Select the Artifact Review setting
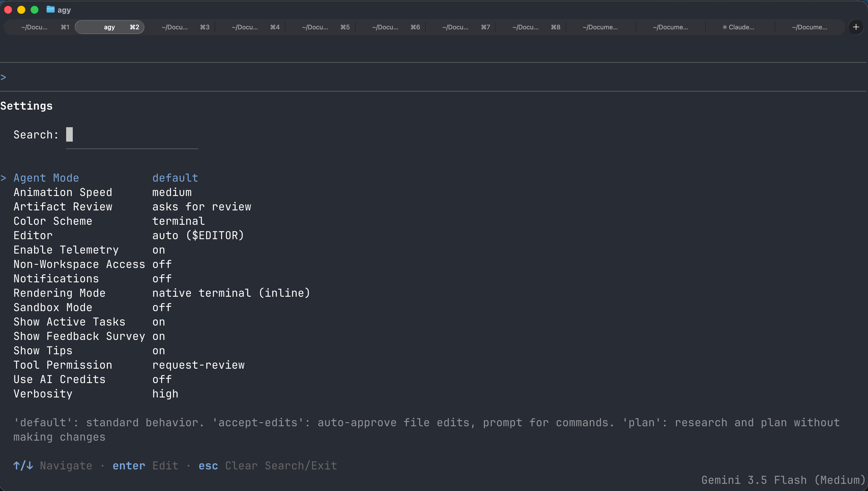Screen dimensions: 868x491 [63, 207]
